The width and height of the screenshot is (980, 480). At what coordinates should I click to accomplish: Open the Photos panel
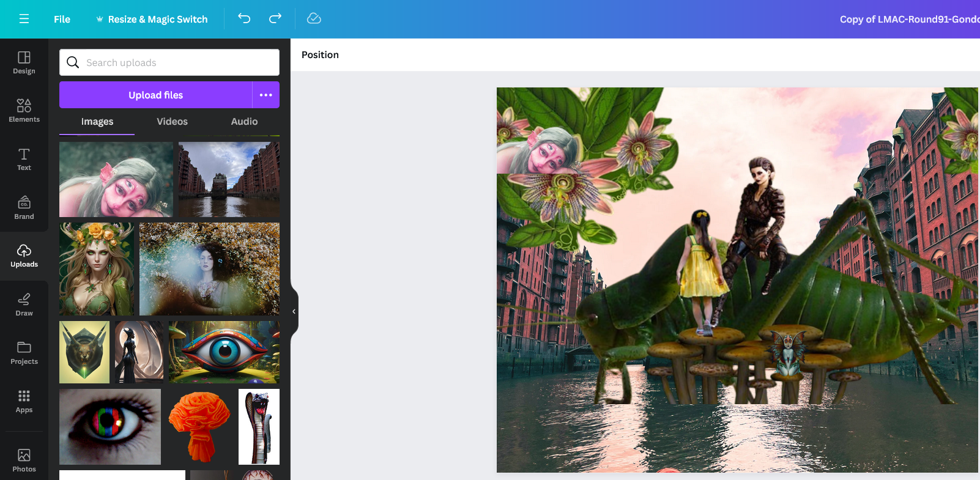pyautogui.click(x=24, y=460)
